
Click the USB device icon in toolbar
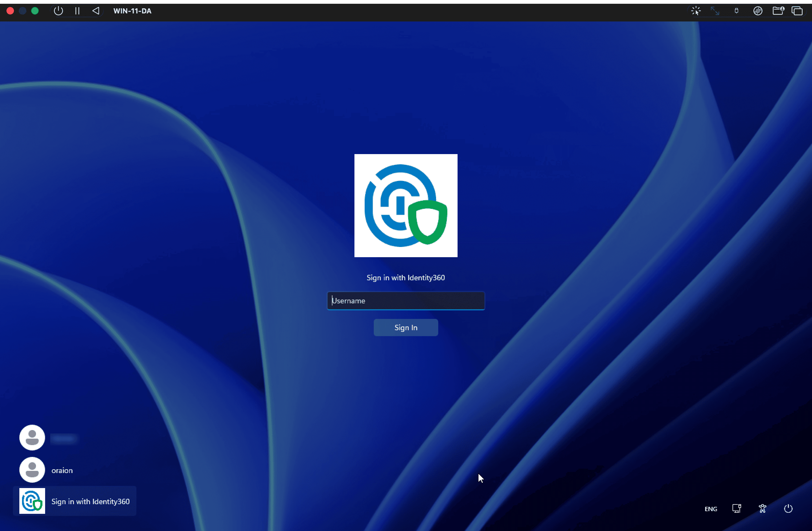click(x=736, y=11)
